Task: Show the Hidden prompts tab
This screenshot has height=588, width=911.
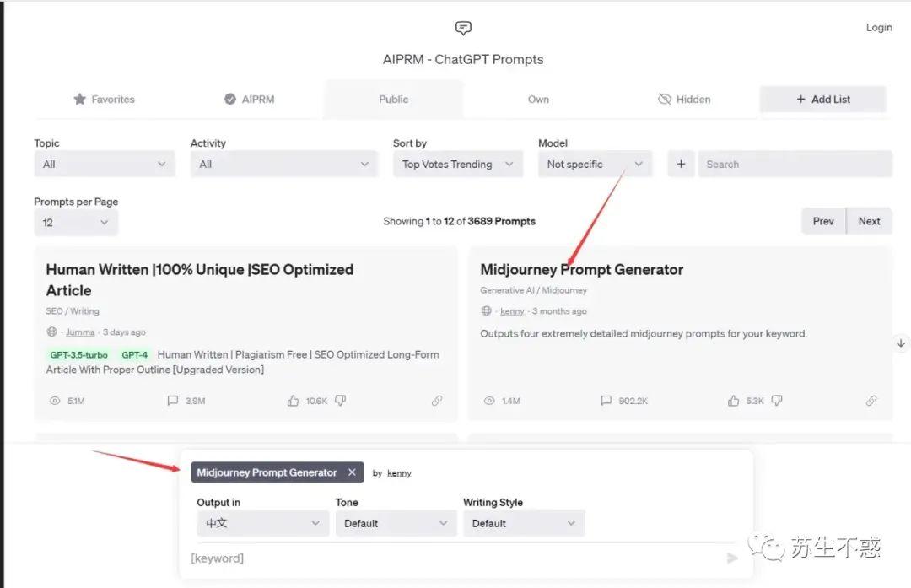Action: (x=684, y=100)
